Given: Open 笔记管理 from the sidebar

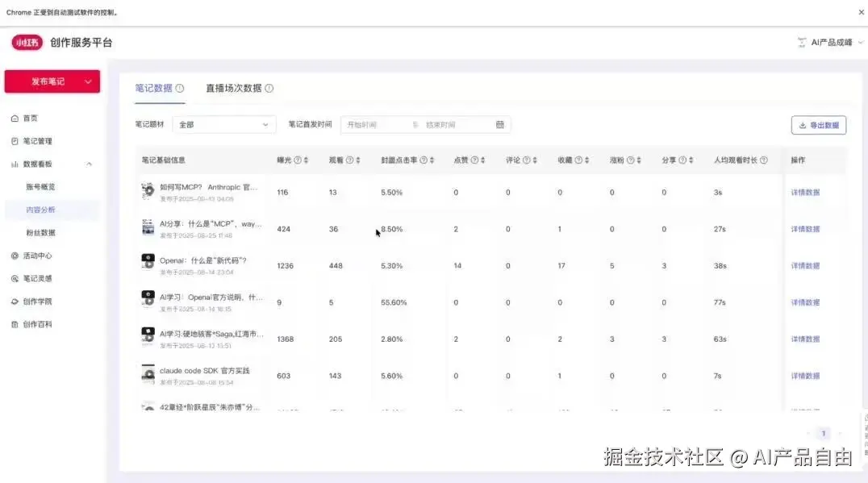Looking at the screenshot, I should click(37, 141).
